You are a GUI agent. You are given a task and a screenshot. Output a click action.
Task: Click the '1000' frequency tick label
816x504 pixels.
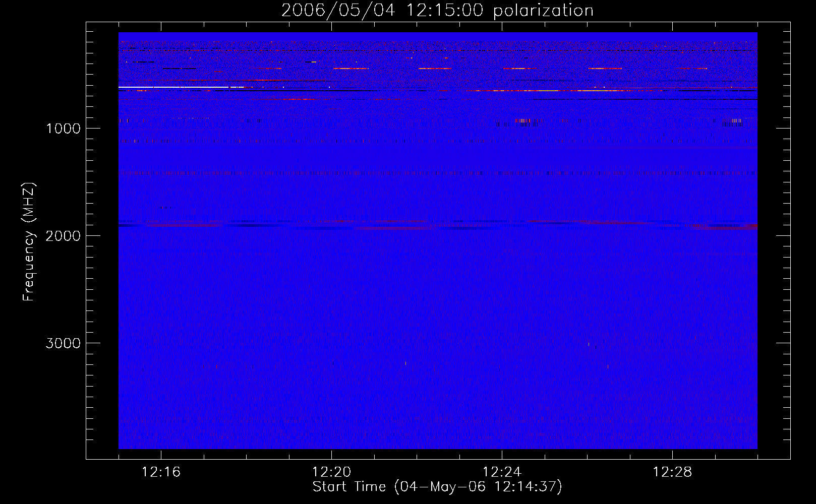coord(63,129)
